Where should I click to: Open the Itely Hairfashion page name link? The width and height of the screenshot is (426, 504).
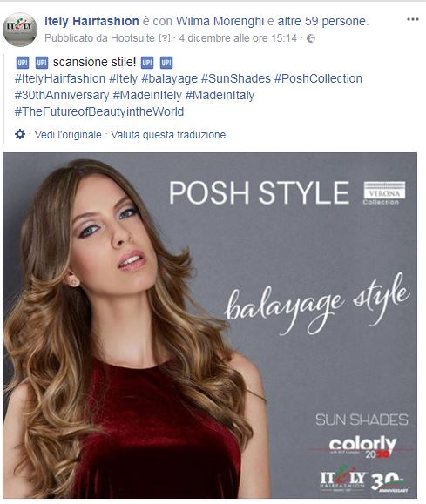91,21
